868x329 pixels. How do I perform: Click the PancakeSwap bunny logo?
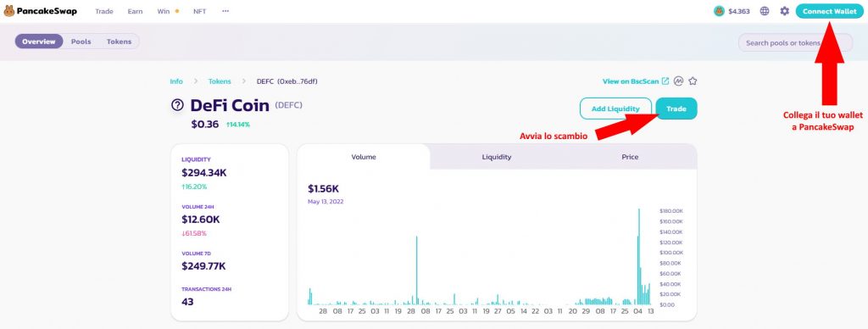pos(9,11)
